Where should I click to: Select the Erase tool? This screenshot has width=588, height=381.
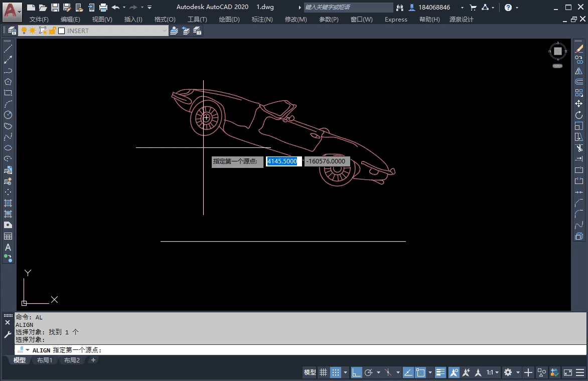(579, 49)
